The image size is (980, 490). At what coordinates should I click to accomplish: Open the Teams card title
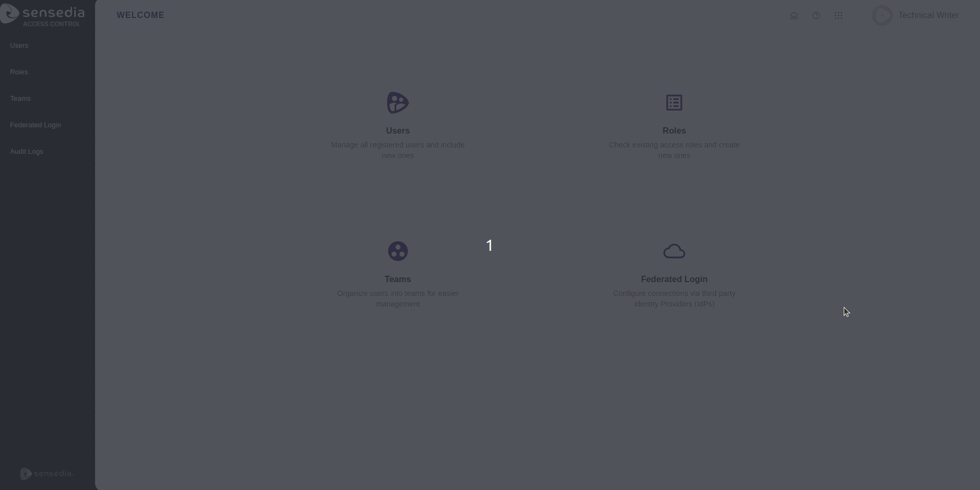point(398,279)
